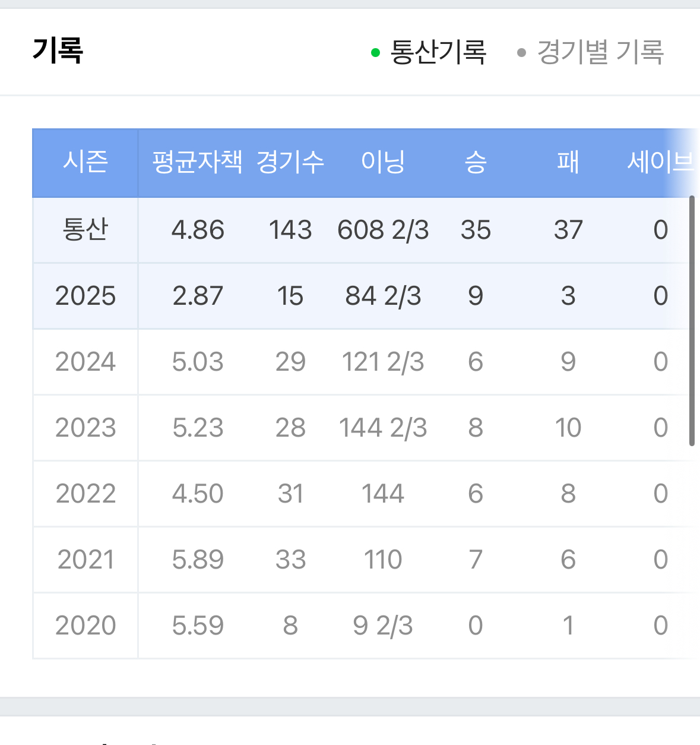Switch to 경기별 기록 view

pos(590,52)
